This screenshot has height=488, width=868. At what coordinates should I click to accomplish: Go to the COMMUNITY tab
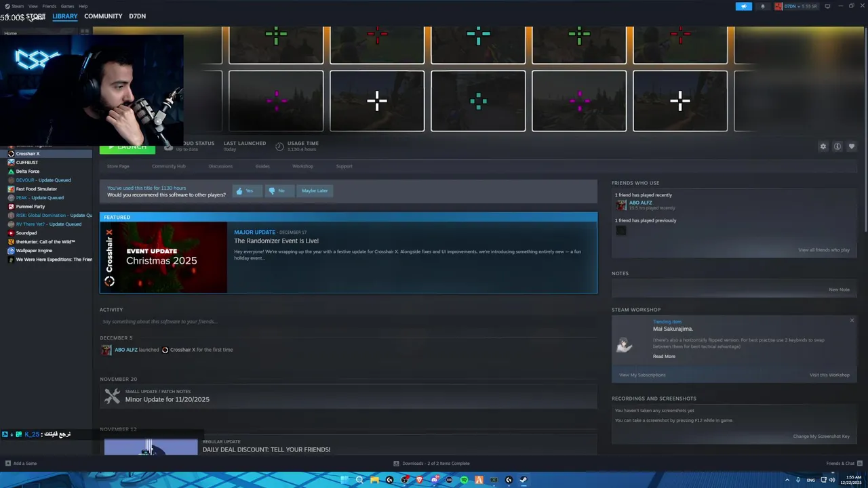coord(103,16)
